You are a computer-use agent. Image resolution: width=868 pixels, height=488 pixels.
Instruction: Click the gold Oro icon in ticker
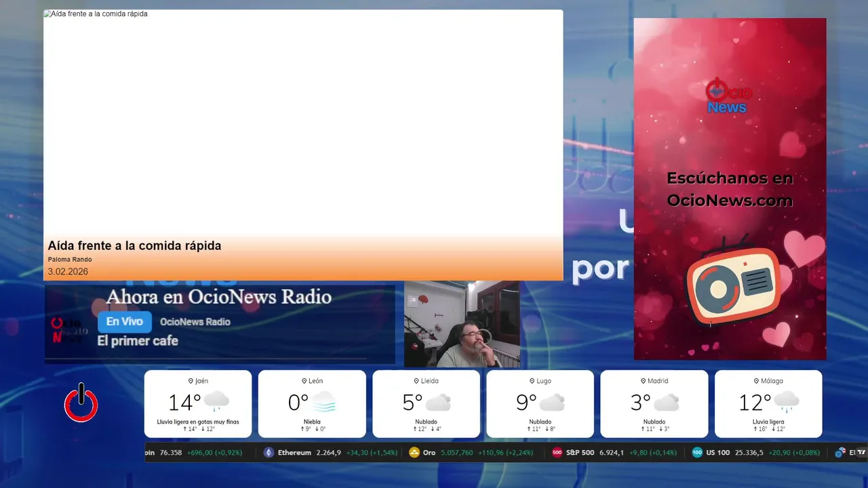(x=414, y=452)
